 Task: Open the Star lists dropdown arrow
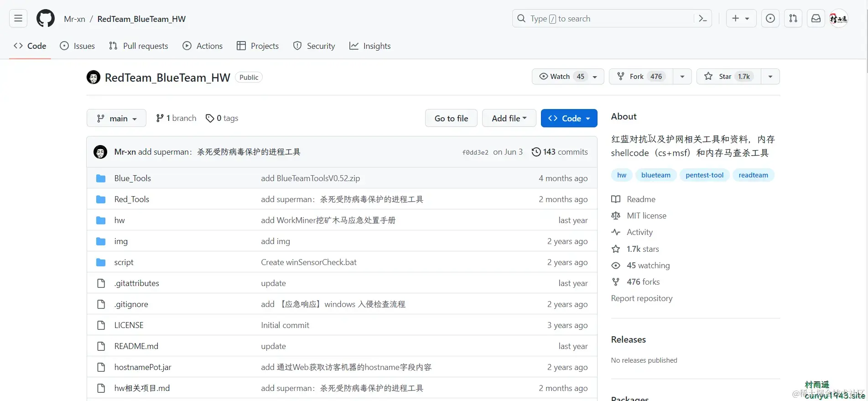coord(770,77)
